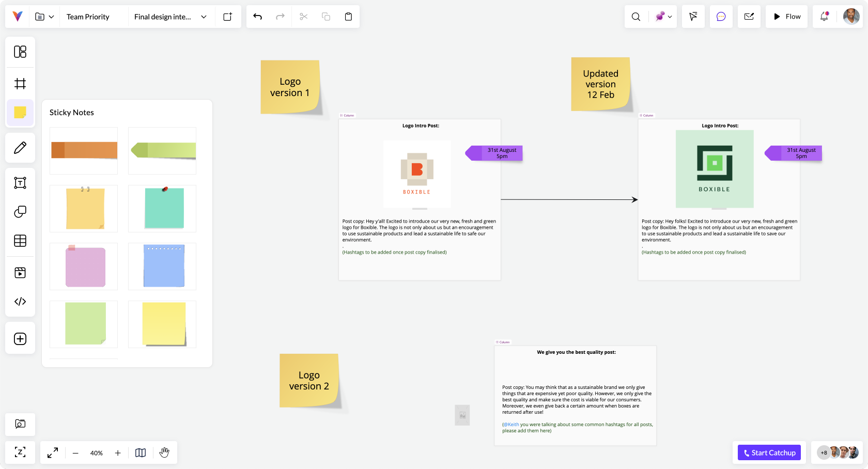The height and width of the screenshot is (469, 868).
Task: Select the Logo version 1 sticky note
Action: tap(290, 87)
